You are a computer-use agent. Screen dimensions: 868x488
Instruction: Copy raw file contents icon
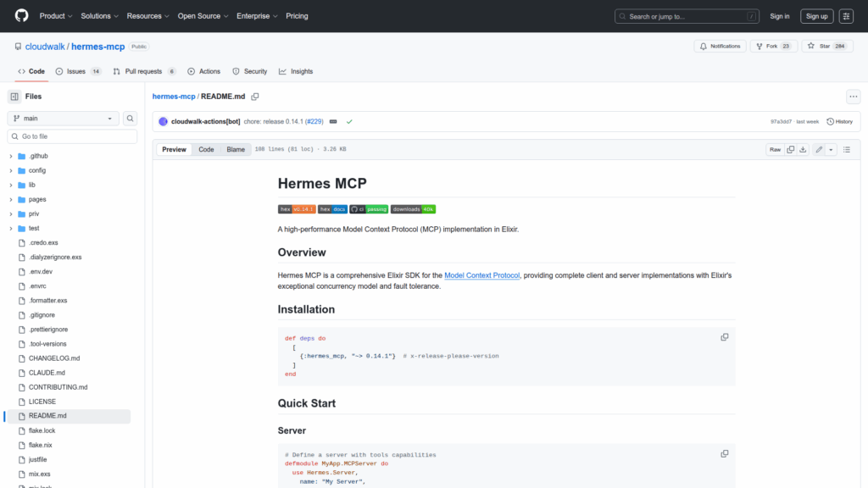(791, 150)
